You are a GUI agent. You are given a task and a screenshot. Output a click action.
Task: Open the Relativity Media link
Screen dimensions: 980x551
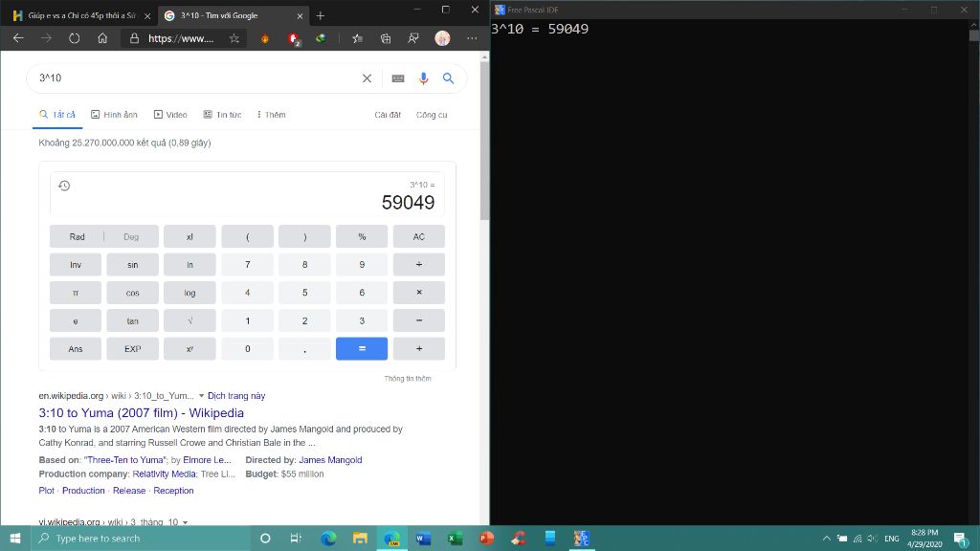tap(165, 474)
